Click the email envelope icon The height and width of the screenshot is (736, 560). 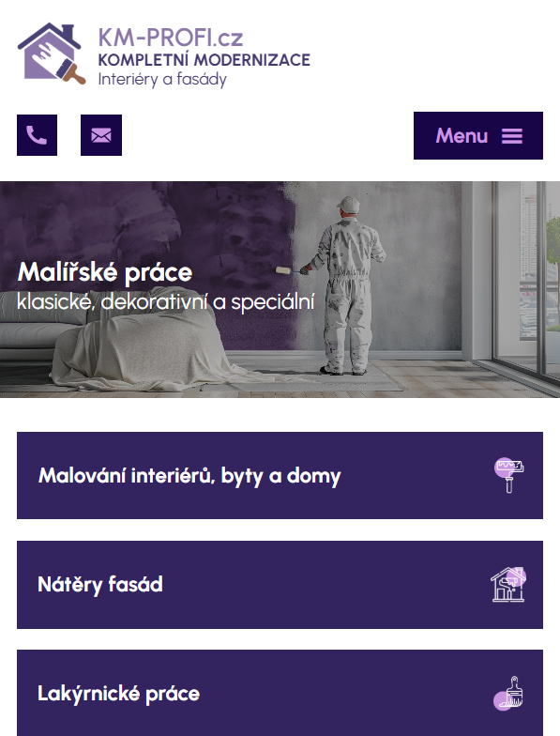coord(101,135)
